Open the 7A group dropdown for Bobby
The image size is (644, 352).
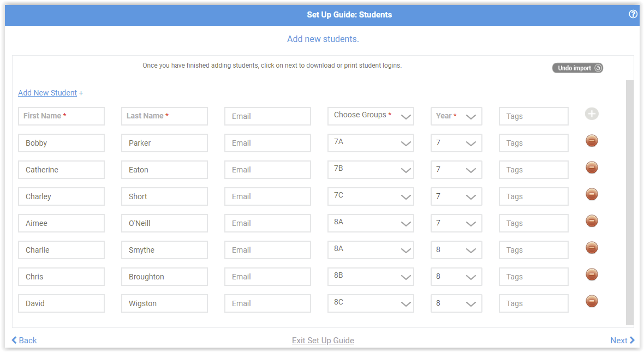371,143
